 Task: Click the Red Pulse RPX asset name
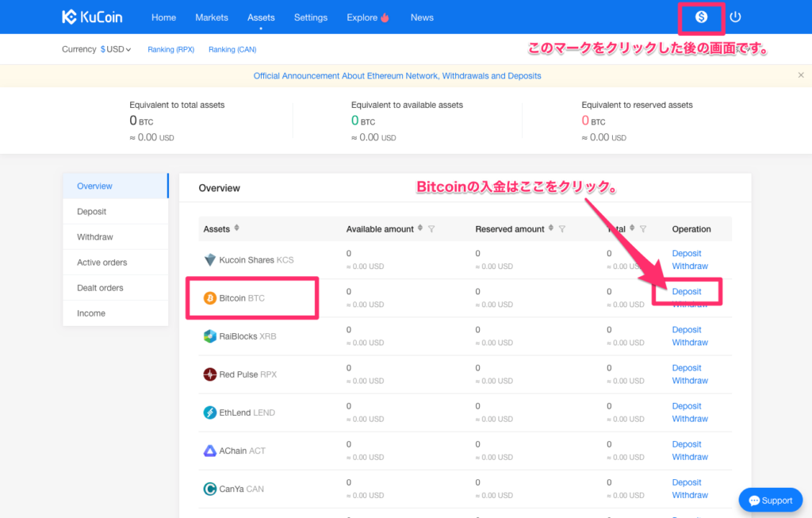(248, 374)
